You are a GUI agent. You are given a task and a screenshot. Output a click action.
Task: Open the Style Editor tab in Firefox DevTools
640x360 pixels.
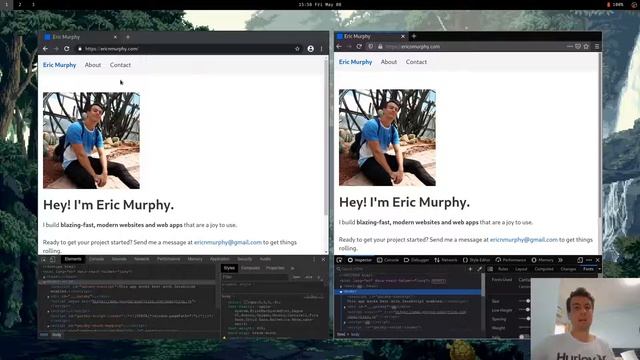click(x=476, y=260)
